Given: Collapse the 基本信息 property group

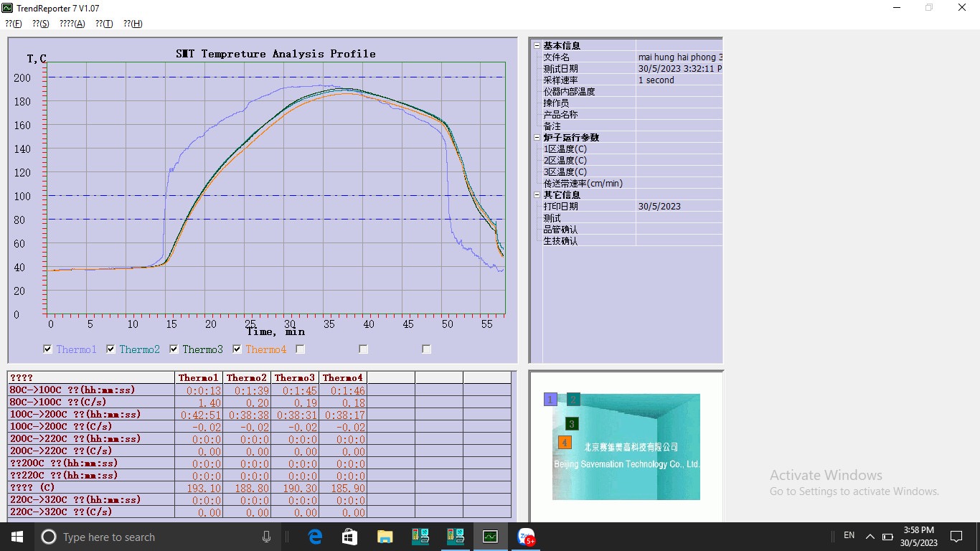Looking at the screenshot, I should click(x=537, y=46).
